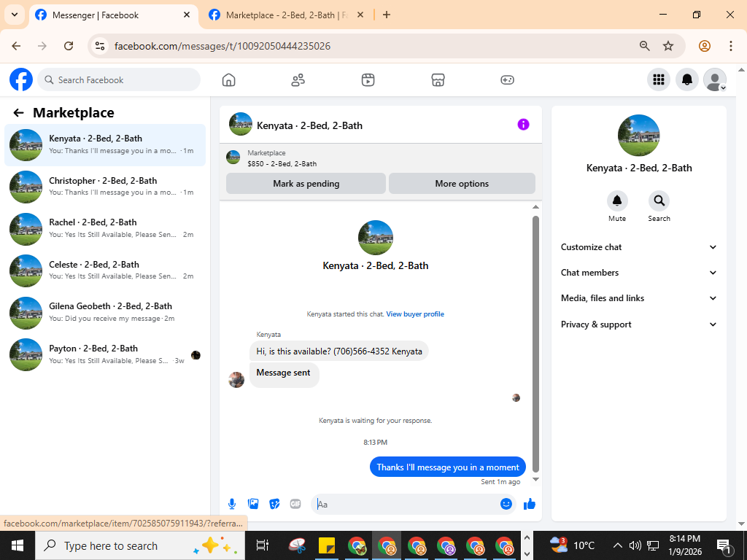Expand Customize chat section
The width and height of the screenshot is (747, 560).
639,247
